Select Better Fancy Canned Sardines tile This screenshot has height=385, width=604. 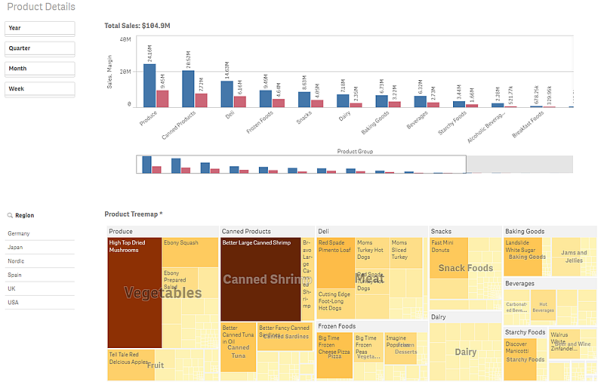pos(285,336)
